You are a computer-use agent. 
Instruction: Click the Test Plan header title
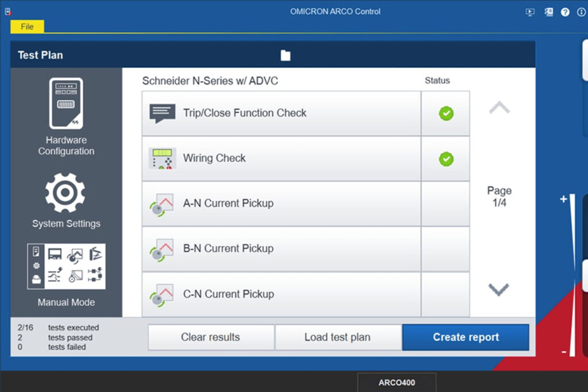click(x=41, y=55)
